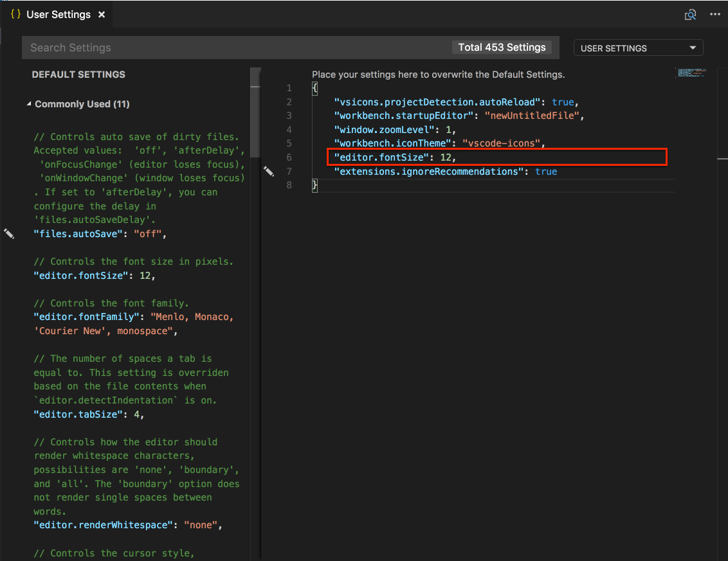Click the "editor.tabSize": 4 setting
Viewport: 728px width, 561px height.
click(89, 414)
